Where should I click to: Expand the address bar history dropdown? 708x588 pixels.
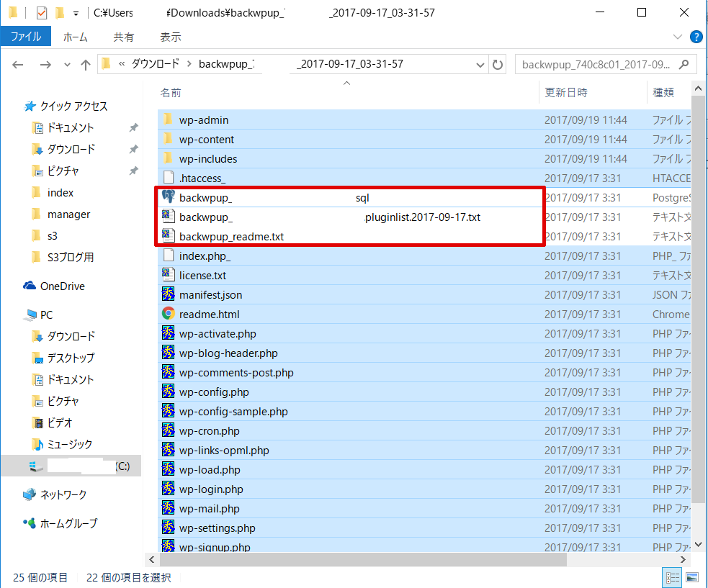[x=480, y=65]
